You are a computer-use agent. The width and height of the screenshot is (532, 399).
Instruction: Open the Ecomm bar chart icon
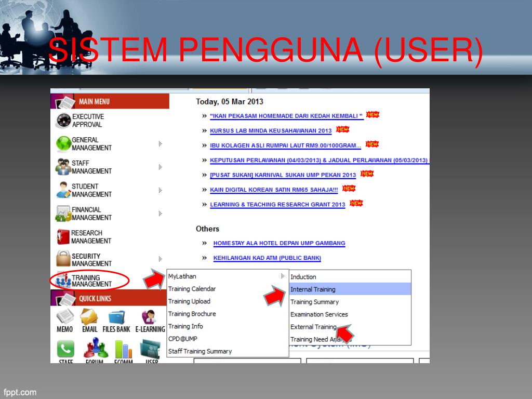tap(124, 349)
